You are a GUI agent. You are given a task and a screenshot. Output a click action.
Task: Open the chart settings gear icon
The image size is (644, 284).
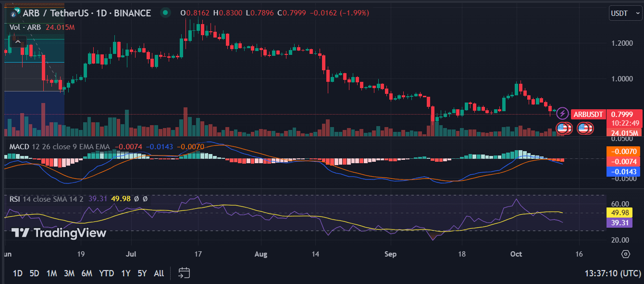(x=625, y=254)
